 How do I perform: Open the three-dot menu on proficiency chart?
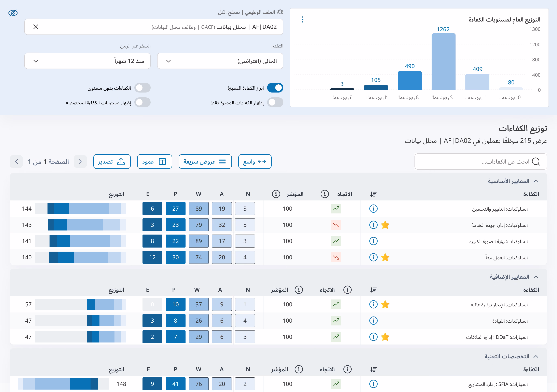click(x=302, y=19)
